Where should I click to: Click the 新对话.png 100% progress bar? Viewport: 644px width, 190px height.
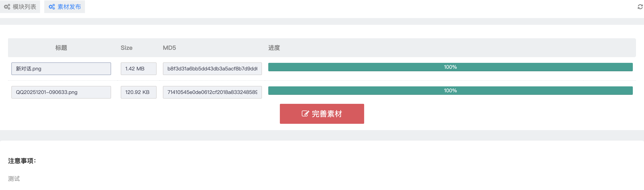(450, 67)
